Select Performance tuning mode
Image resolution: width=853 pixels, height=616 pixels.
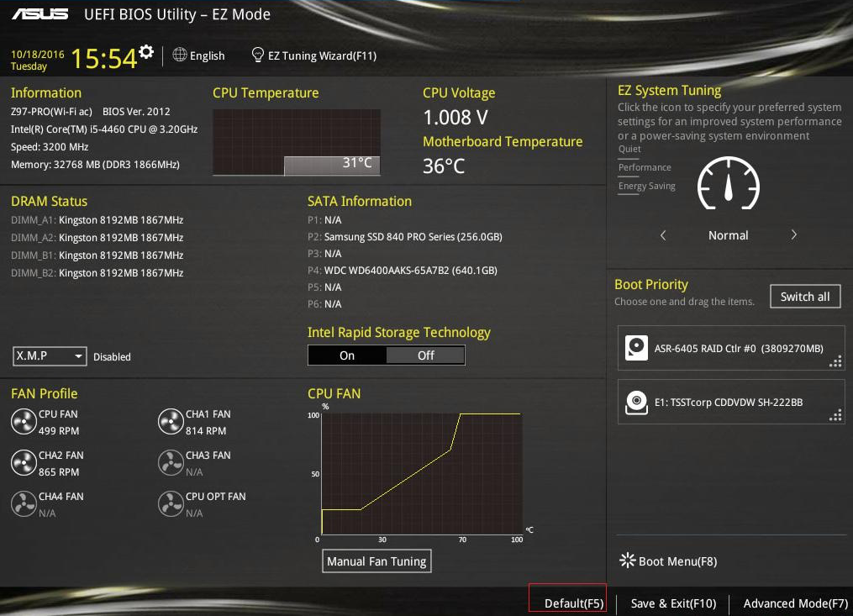pyautogui.click(x=645, y=167)
